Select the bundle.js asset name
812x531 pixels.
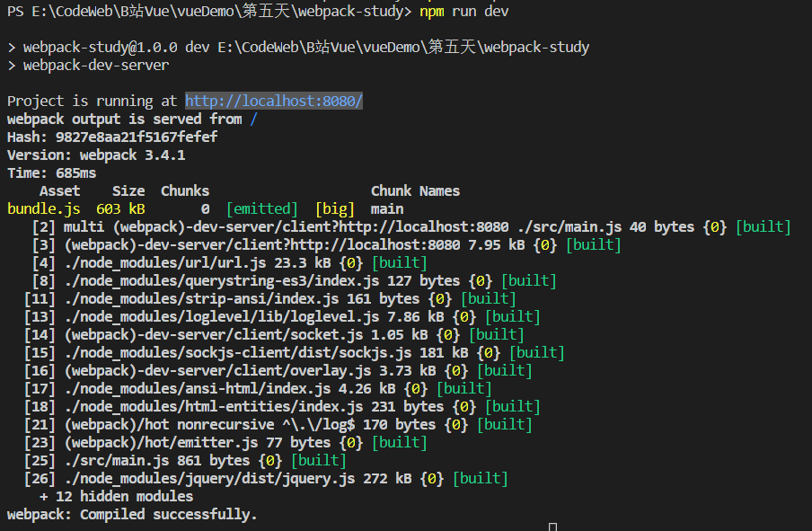click(x=43, y=208)
